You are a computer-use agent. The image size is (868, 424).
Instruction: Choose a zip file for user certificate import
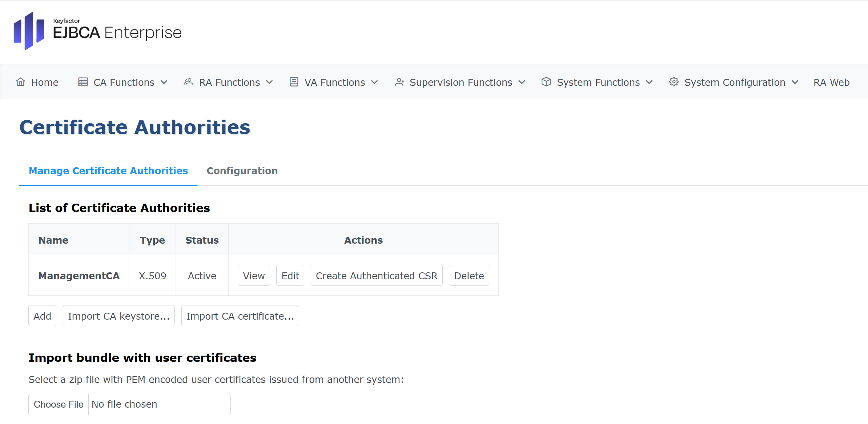coord(59,404)
